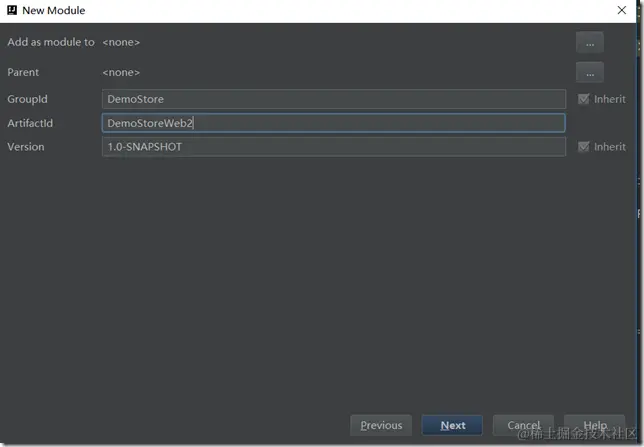This screenshot has width=644, height=447.
Task: Open browse button for Parent
Action: [590, 72]
